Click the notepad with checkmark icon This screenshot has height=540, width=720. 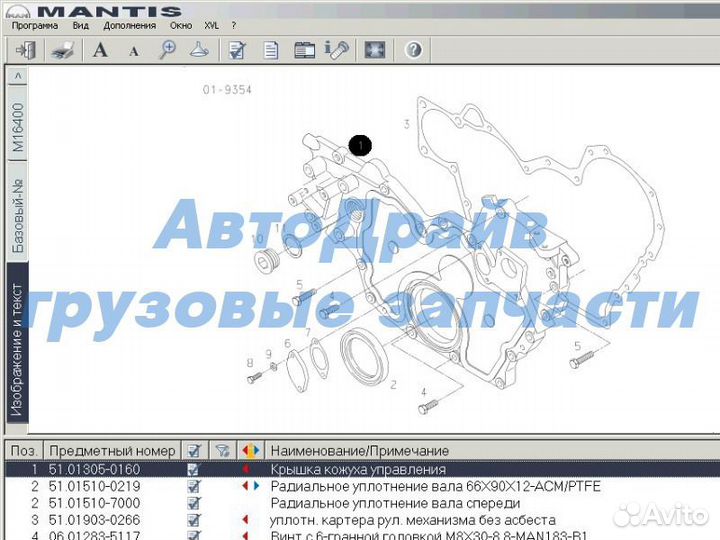237,49
